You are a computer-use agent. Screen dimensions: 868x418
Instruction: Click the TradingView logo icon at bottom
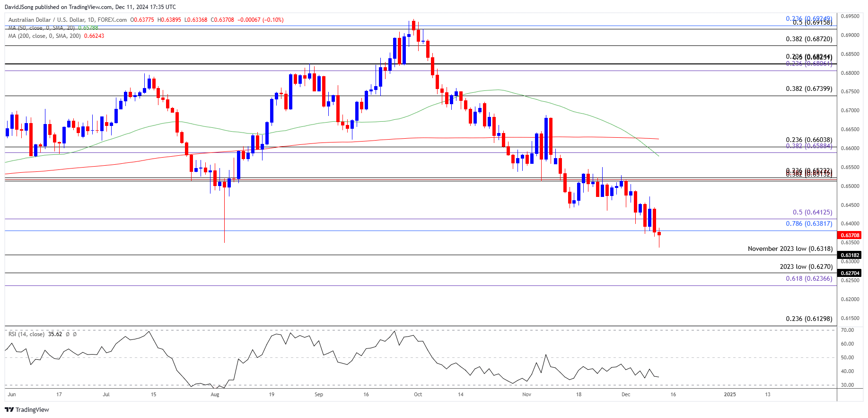pos(9,409)
